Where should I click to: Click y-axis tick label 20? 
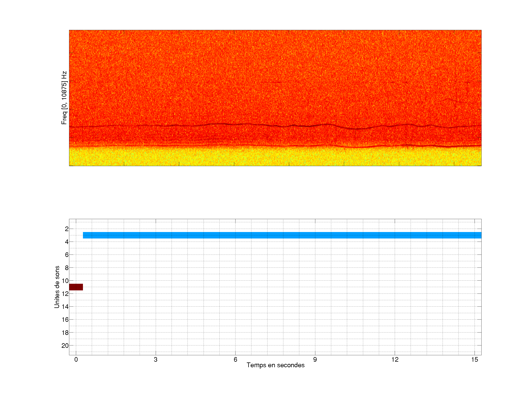pos(65,346)
